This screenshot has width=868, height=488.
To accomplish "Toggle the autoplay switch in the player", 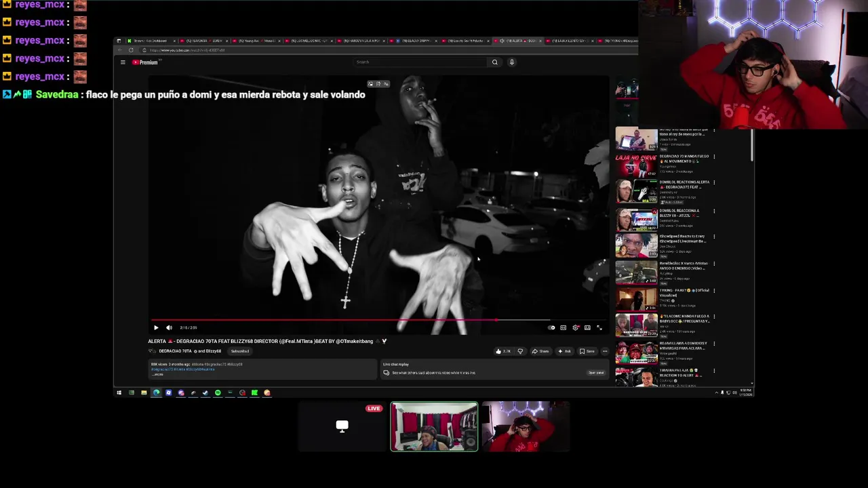I will (x=551, y=327).
